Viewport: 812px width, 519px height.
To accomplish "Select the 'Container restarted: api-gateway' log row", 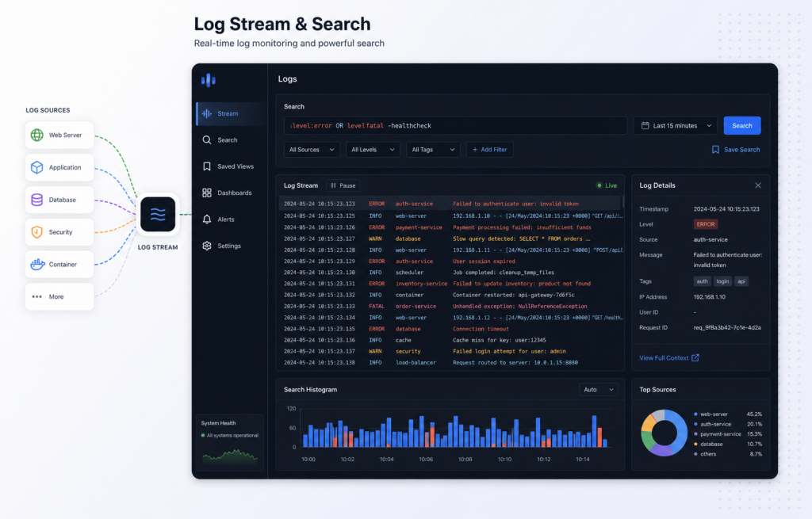I will [x=450, y=295].
